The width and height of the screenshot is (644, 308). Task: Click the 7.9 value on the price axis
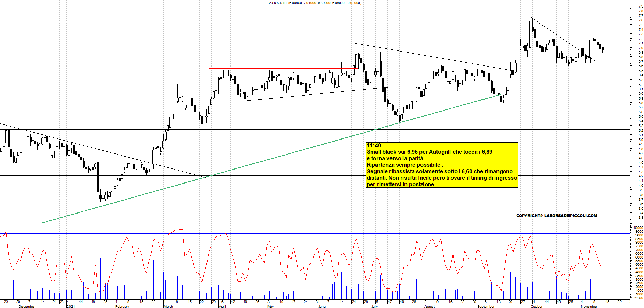coord(641,6)
